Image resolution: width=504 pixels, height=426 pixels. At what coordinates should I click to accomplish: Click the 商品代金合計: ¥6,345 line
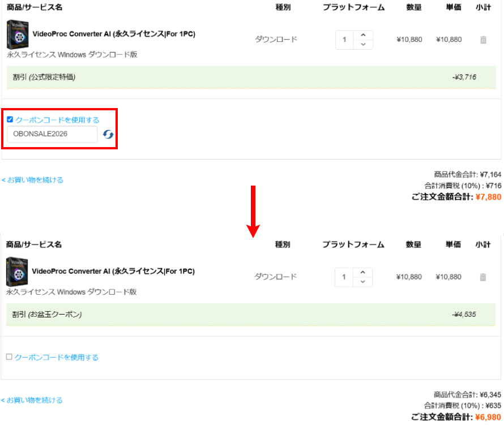pyautogui.click(x=467, y=394)
